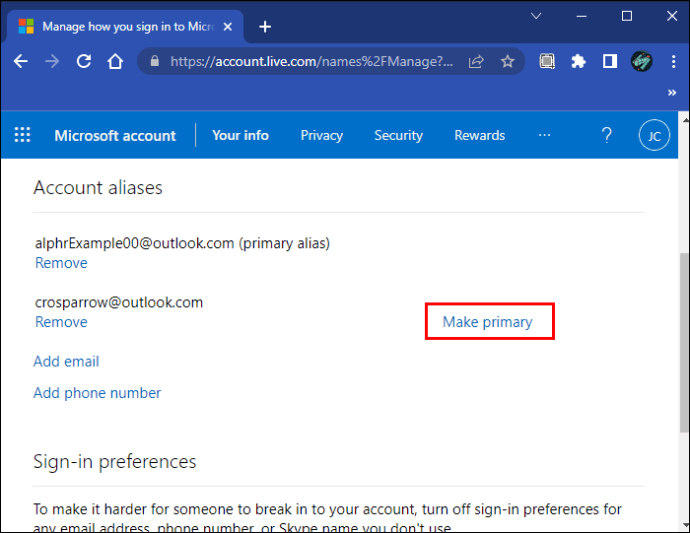Click the share page icon in address bar
Viewport: 690px width, 533px height.
click(477, 61)
